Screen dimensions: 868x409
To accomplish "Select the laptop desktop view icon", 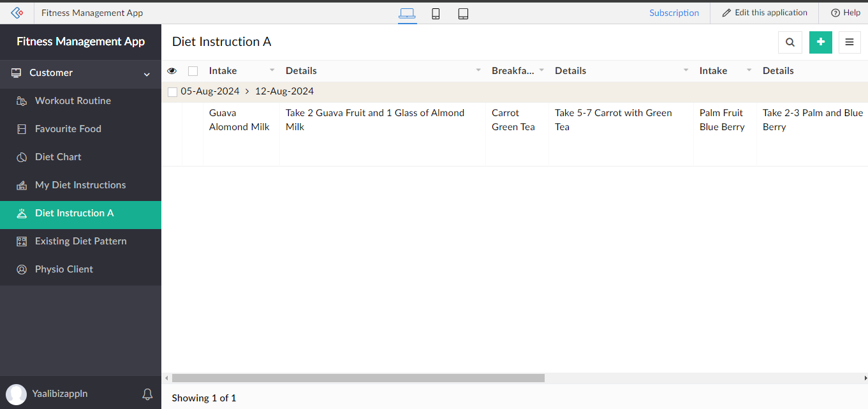I will tap(407, 13).
